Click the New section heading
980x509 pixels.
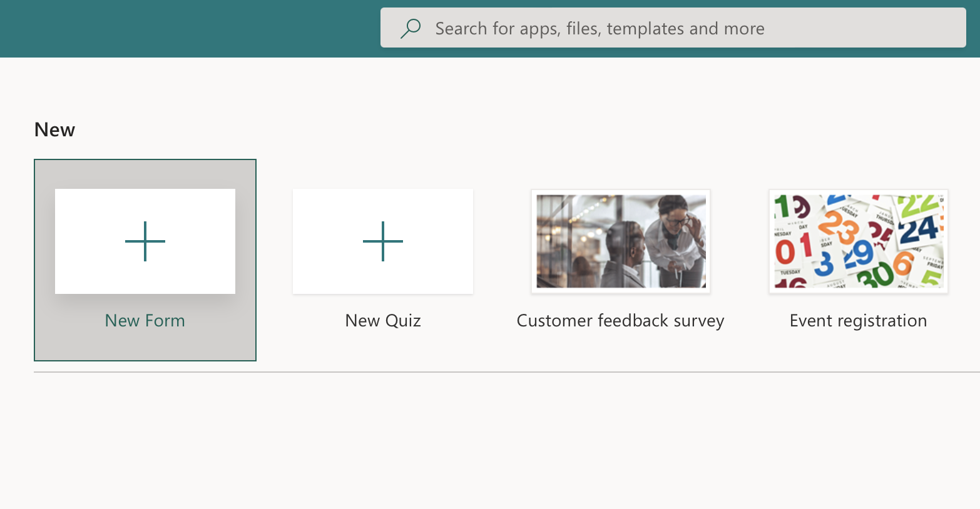[54, 129]
